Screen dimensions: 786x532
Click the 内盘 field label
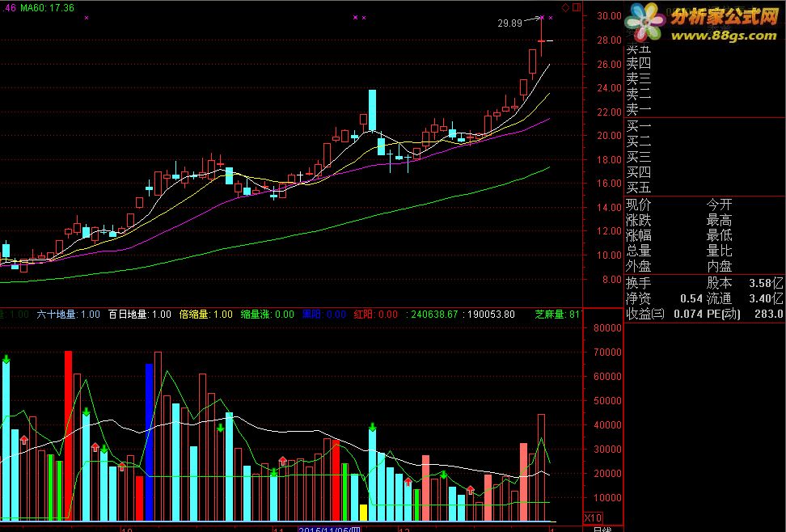coord(720,266)
